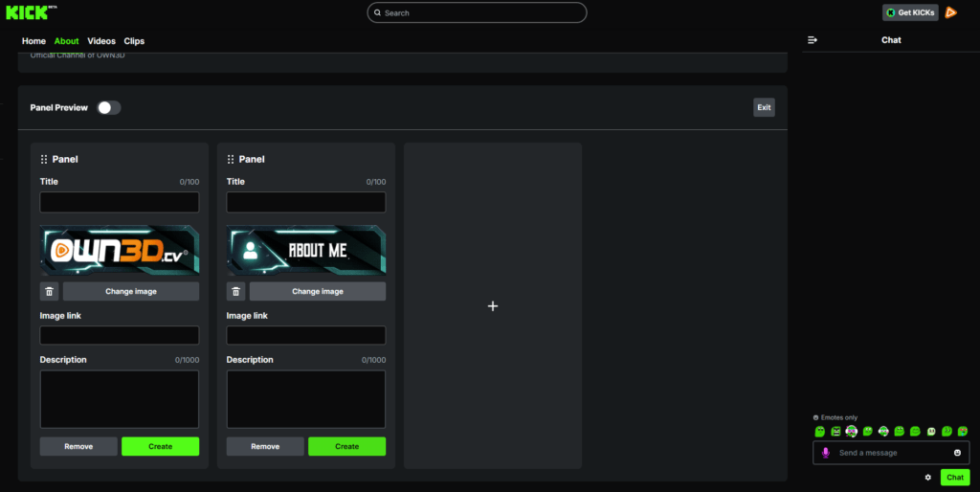Click Get KICKs button in the header

(910, 12)
